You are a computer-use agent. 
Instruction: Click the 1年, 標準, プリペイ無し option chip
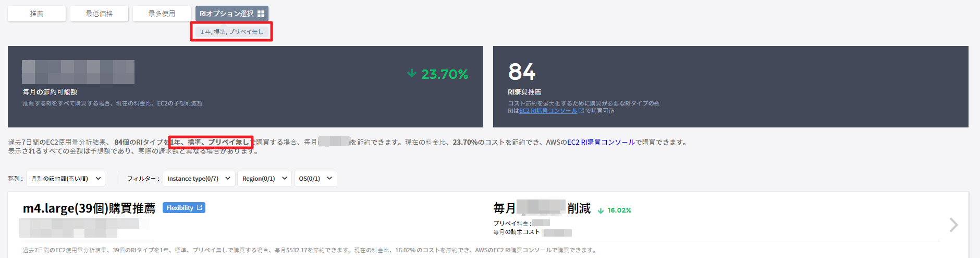231,32
